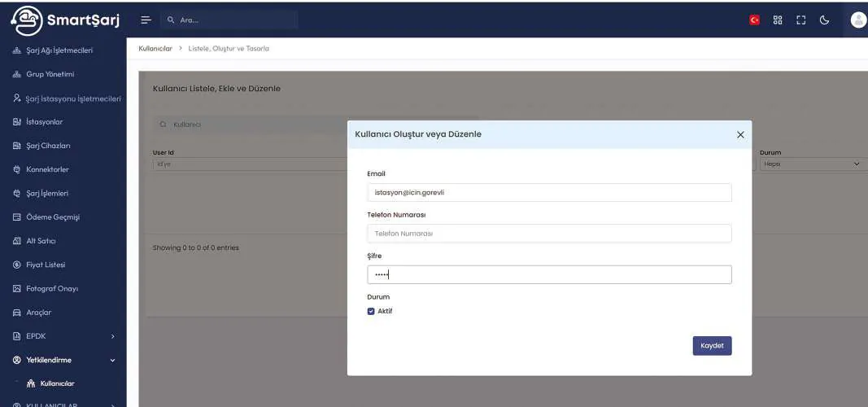Click Listele, Oluştur ve Tasarla breadcrumb
Screen dimensions: 868x407
[229, 49]
